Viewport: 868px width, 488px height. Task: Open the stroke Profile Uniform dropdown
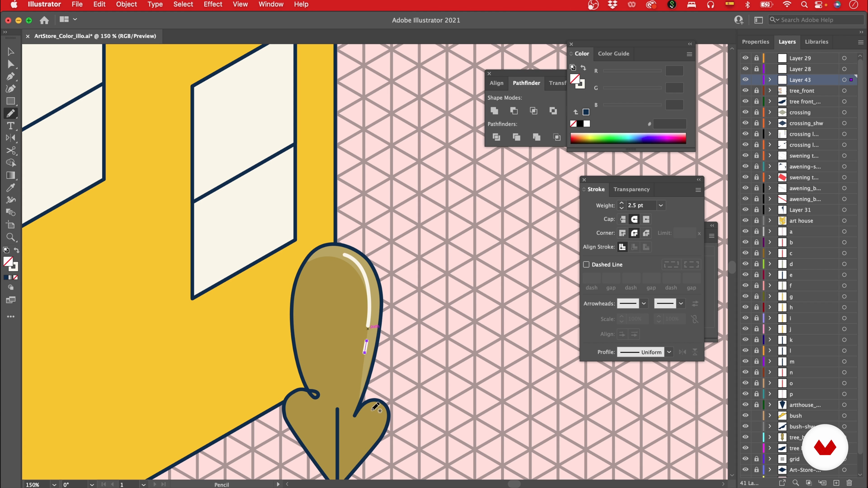click(669, 352)
